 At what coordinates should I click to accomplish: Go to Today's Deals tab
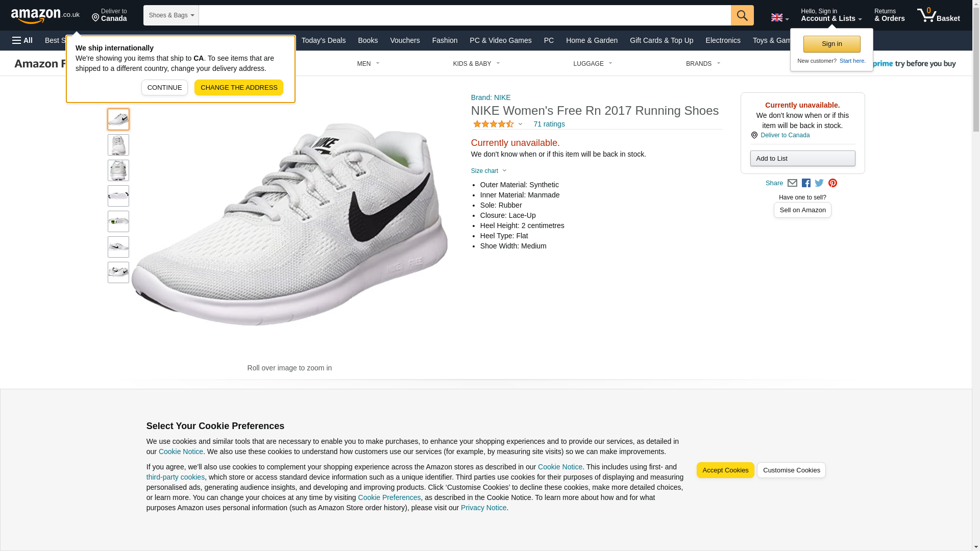(x=323, y=40)
